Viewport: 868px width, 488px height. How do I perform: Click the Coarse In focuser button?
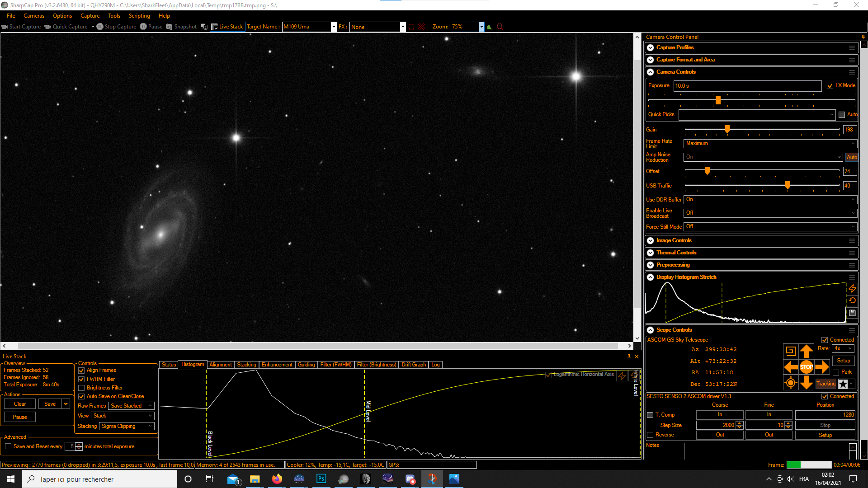point(720,415)
